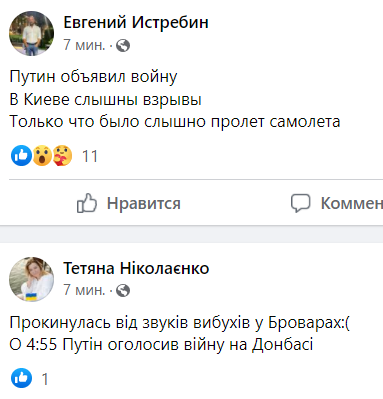The height and width of the screenshot is (399, 383).
Task: Click the Нравится like button label
Action: (x=144, y=203)
